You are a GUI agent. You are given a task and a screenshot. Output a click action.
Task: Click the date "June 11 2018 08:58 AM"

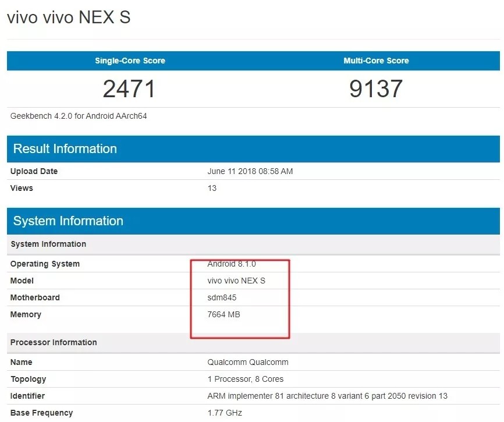tap(250, 171)
